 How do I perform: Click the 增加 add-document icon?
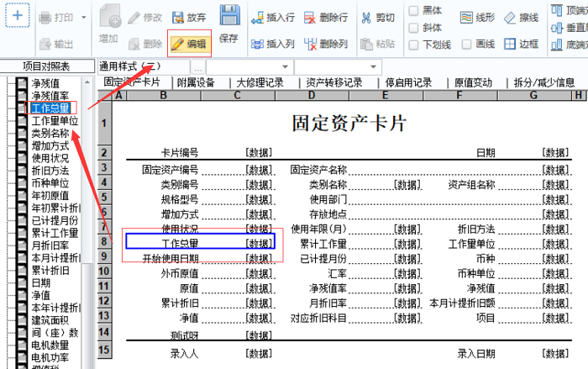110,16
